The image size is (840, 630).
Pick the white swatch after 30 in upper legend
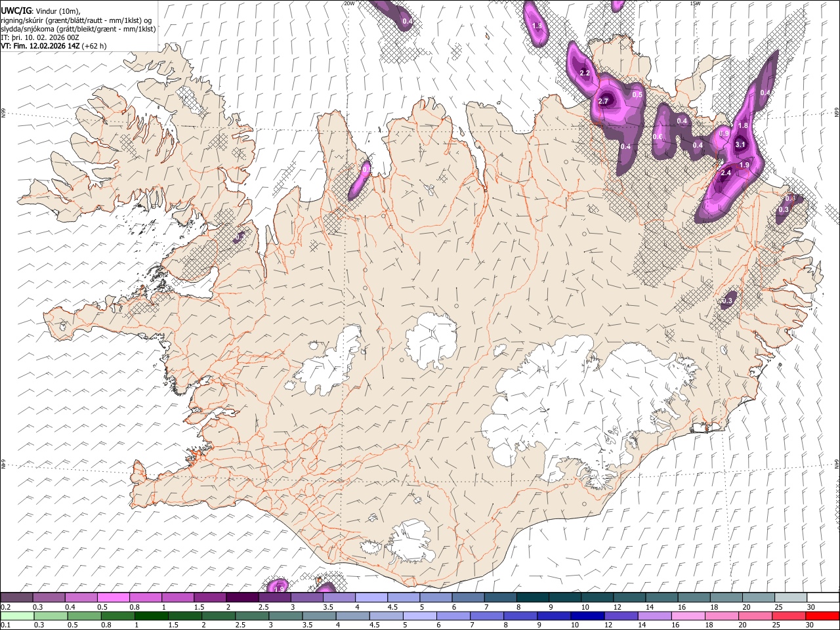[823, 597]
